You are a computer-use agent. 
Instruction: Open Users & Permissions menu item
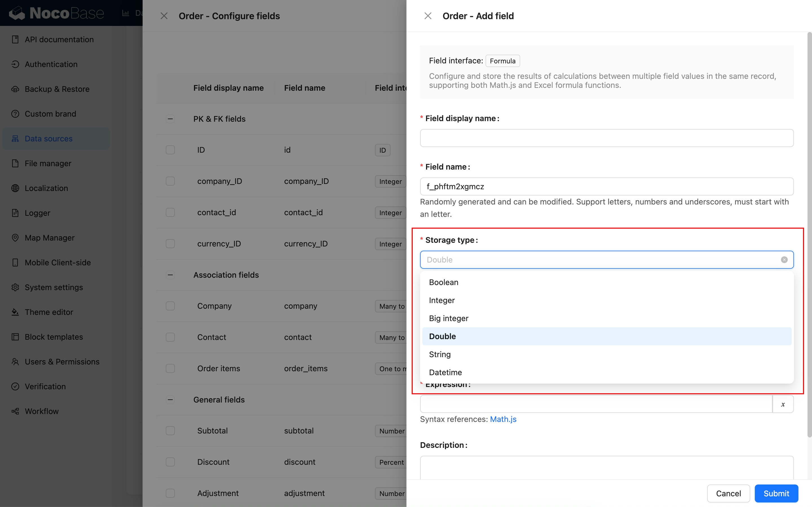coord(62,361)
